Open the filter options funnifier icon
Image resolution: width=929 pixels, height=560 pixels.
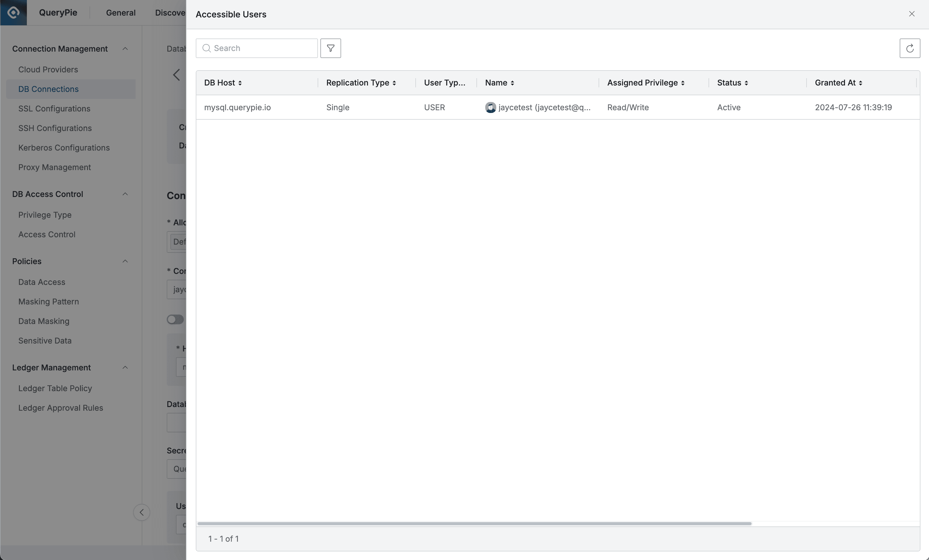[x=330, y=48]
